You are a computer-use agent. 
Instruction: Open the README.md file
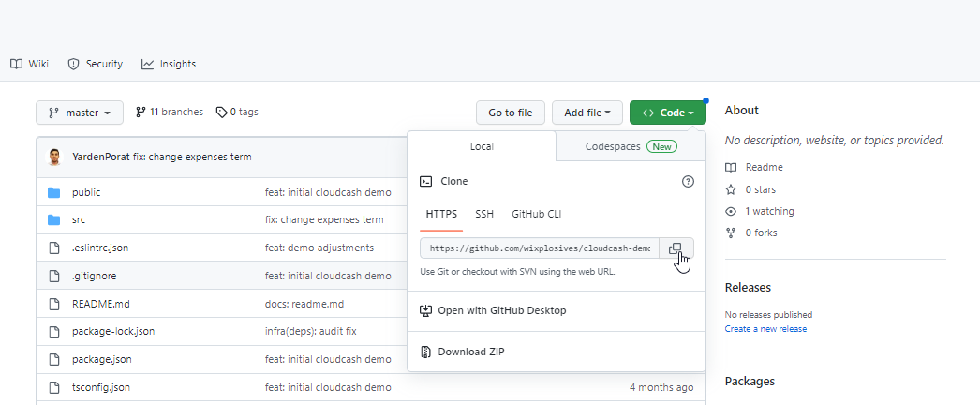(x=101, y=304)
